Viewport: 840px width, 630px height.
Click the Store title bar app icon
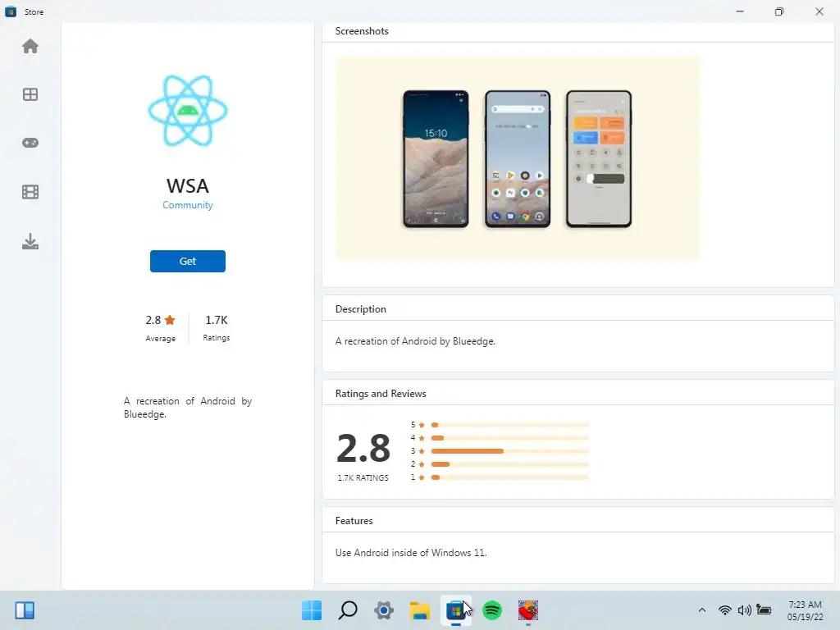pyautogui.click(x=11, y=11)
